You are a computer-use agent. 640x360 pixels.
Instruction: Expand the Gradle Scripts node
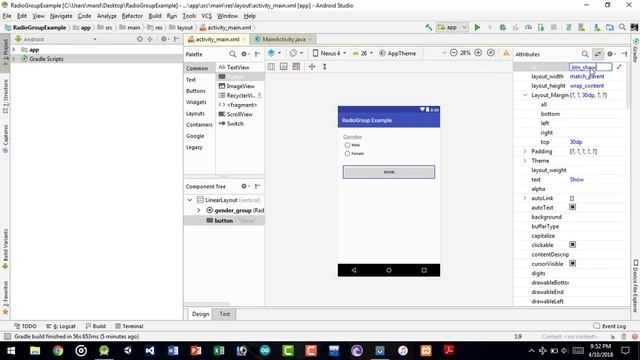tap(14, 59)
